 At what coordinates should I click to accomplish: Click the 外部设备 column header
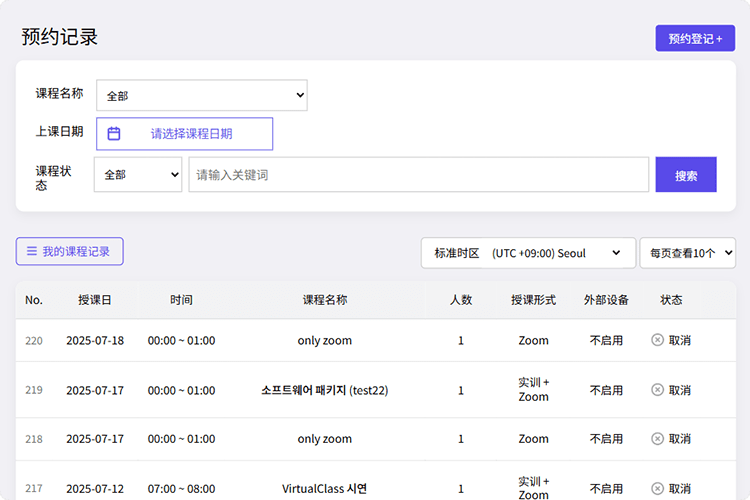coord(606,300)
